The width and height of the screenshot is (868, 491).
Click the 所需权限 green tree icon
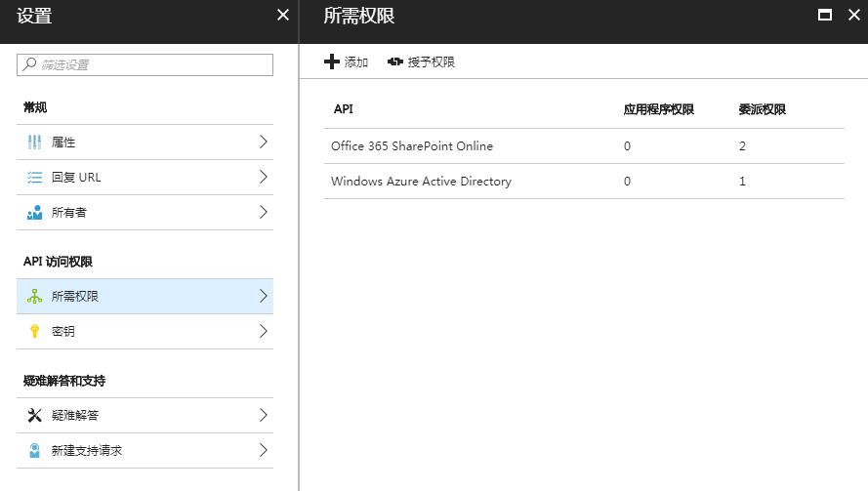tap(34, 296)
